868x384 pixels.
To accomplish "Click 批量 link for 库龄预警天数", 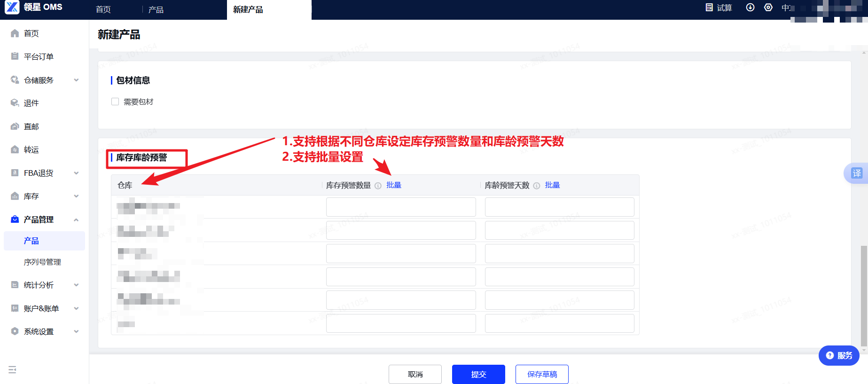I will (553, 185).
